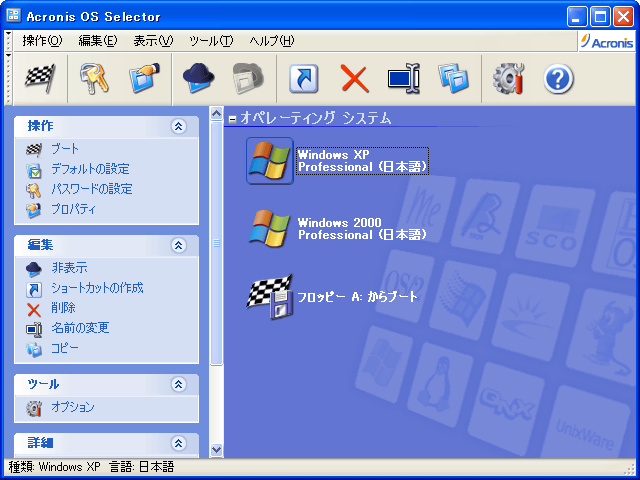Click shortcut icon beside ショートカットの作成
Screen dimensions: 640x480
[x=34, y=289]
